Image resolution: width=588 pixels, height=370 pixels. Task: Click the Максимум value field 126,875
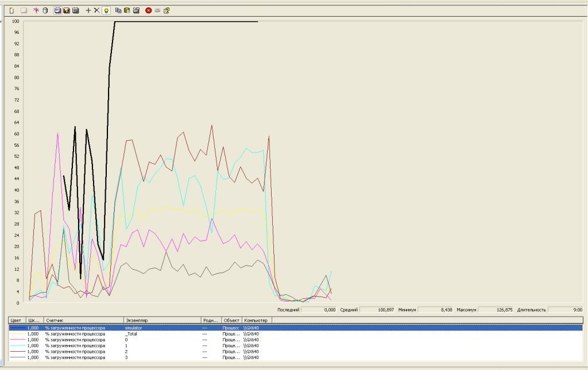pos(496,310)
